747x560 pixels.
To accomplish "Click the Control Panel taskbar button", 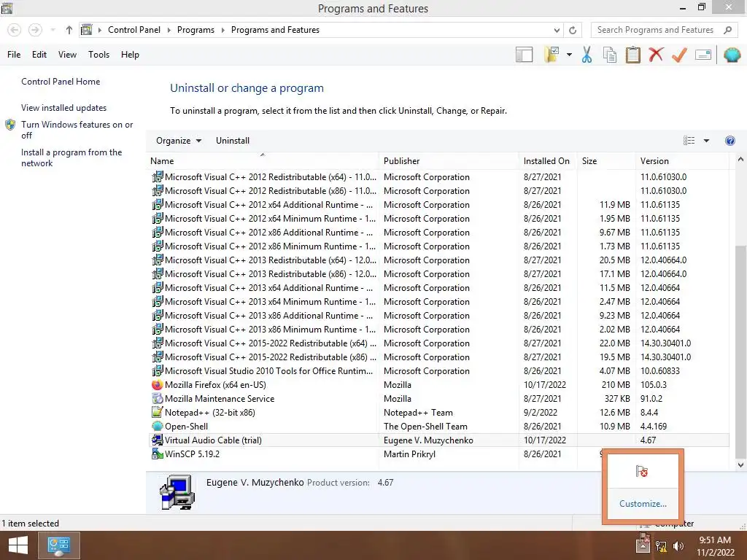I will click(x=58, y=545).
